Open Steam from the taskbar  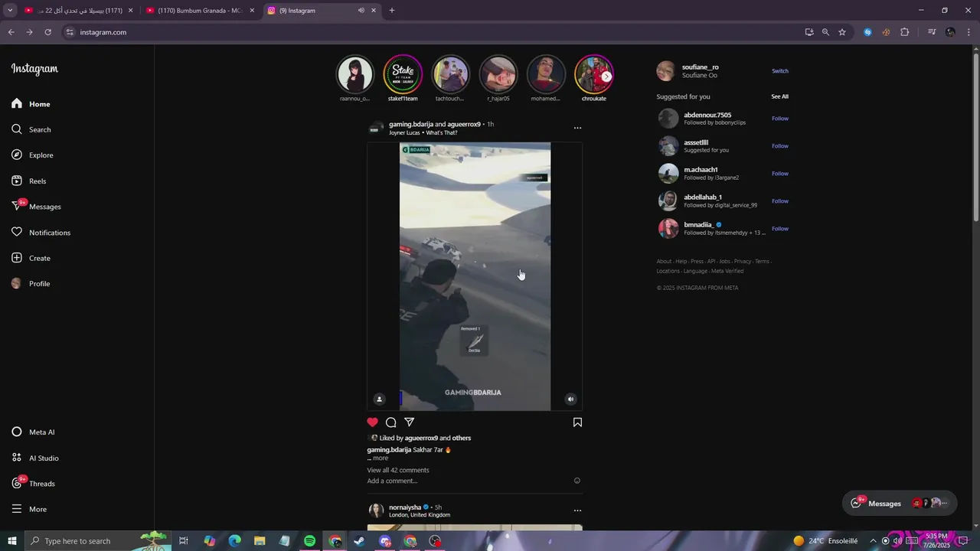[360, 541]
